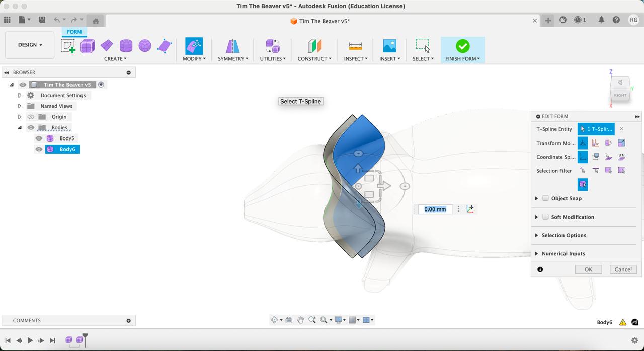Expand the Numerical Inputs section
The width and height of the screenshot is (644, 351).
pos(536,254)
